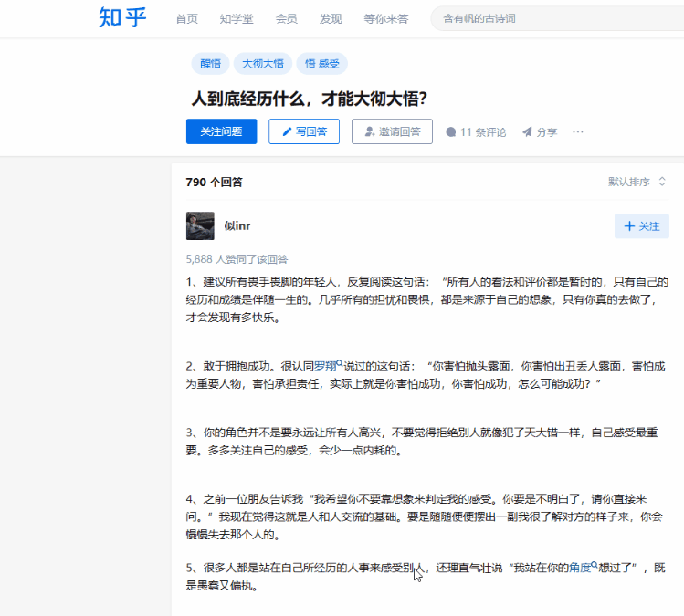Viewport: 684px width, 616px height.
Task: Focus the search box 含有帆的古诗词
Action: pos(557,19)
